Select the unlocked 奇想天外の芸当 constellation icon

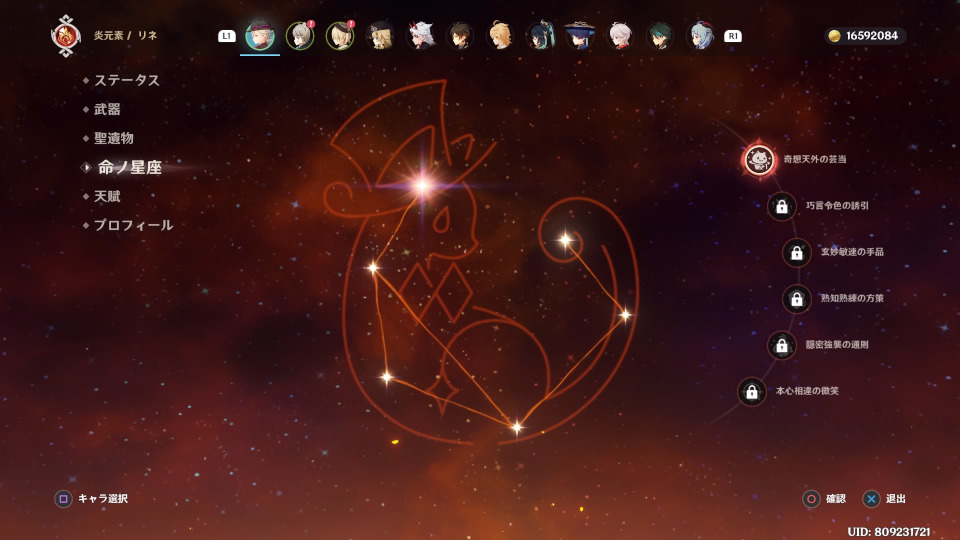[x=759, y=159]
